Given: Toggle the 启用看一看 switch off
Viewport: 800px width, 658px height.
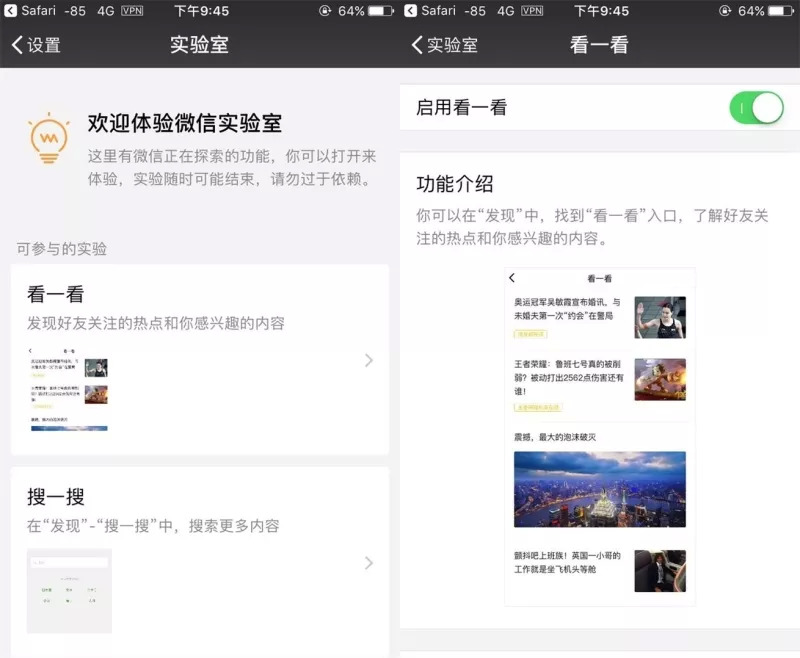Looking at the screenshot, I should pos(756,108).
